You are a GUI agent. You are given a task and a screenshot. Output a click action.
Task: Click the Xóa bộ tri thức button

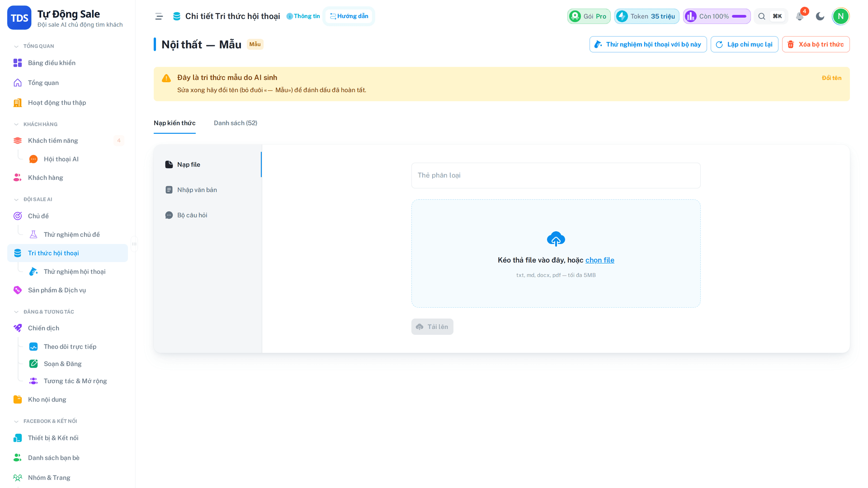coord(816,44)
